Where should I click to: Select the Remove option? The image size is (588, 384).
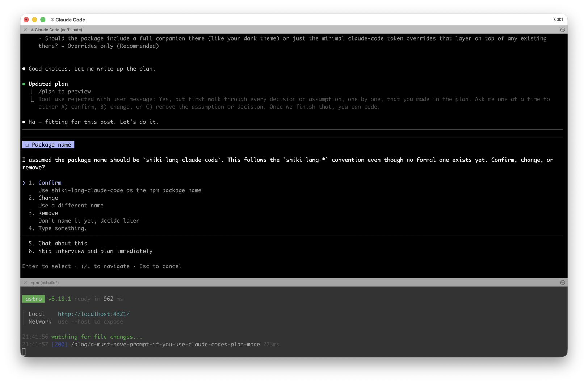coord(48,213)
